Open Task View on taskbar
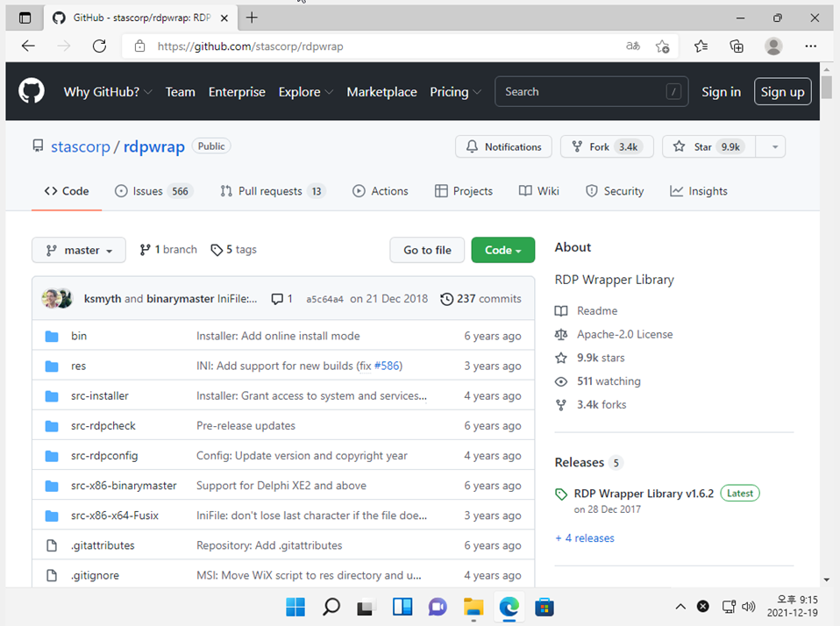This screenshot has height=626, width=840. tap(366, 608)
